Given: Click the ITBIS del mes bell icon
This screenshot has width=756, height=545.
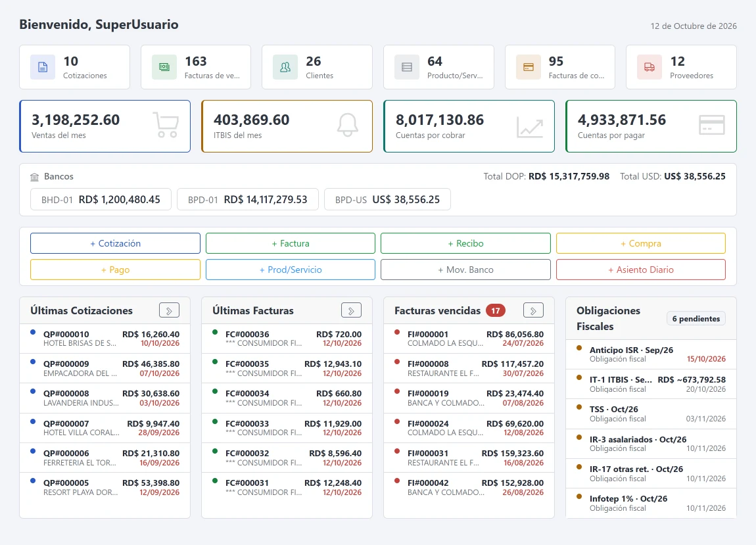Looking at the screenshot, I should point(348,125).
